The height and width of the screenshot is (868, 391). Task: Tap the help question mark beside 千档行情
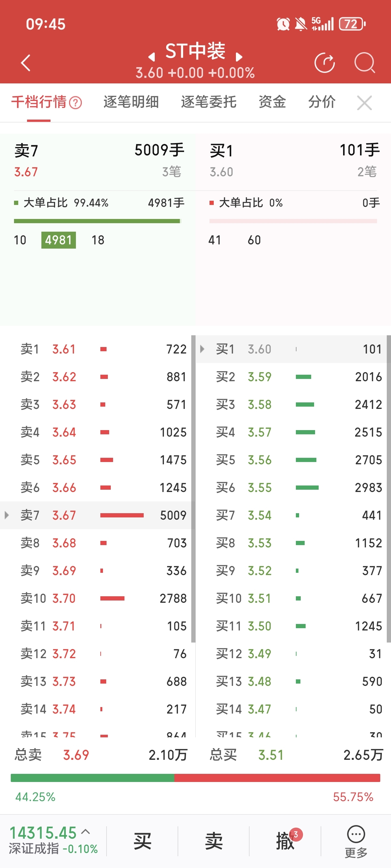[x=76, y=102]
